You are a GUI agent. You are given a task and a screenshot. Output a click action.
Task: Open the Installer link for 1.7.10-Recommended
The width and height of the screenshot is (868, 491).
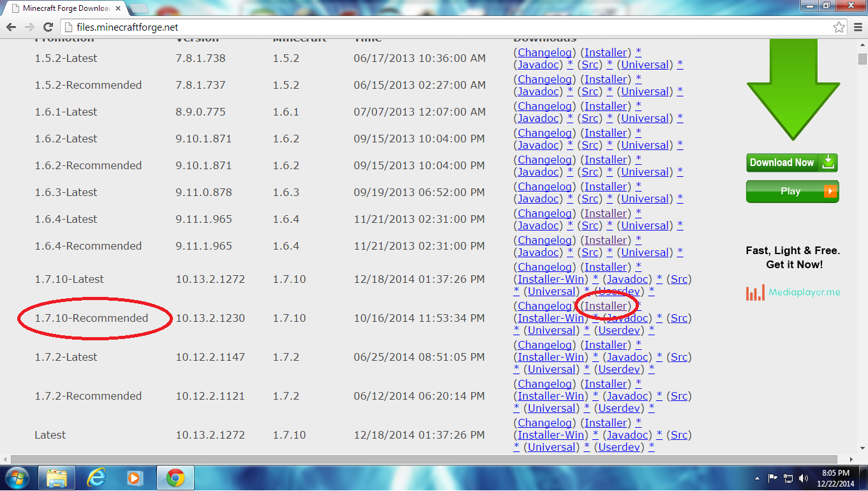click(606, 306)
